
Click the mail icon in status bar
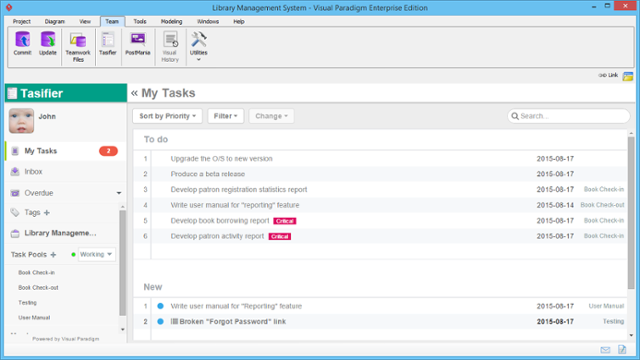tap(605, 350)
